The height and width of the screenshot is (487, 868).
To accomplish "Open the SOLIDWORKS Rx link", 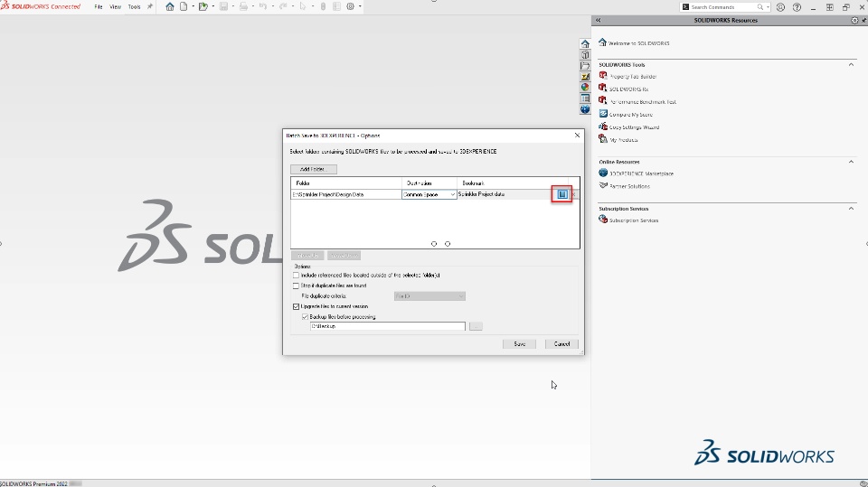I will pos(628,89).
